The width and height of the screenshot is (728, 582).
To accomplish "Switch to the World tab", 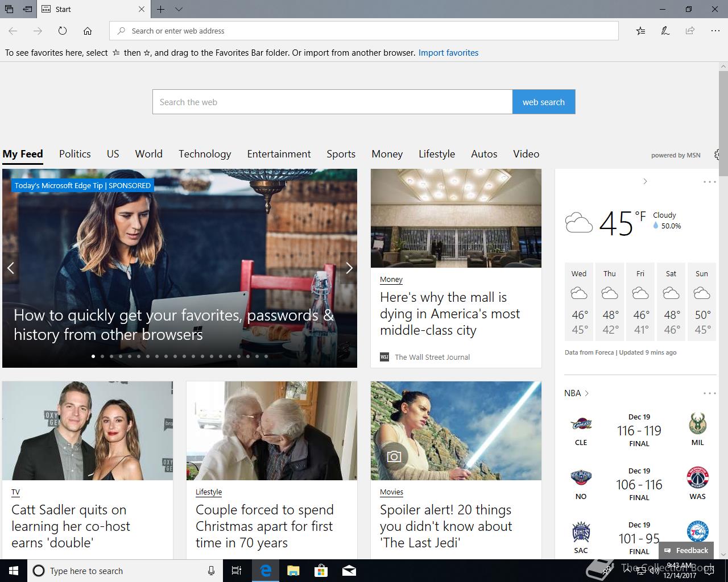I will point(149,154).
